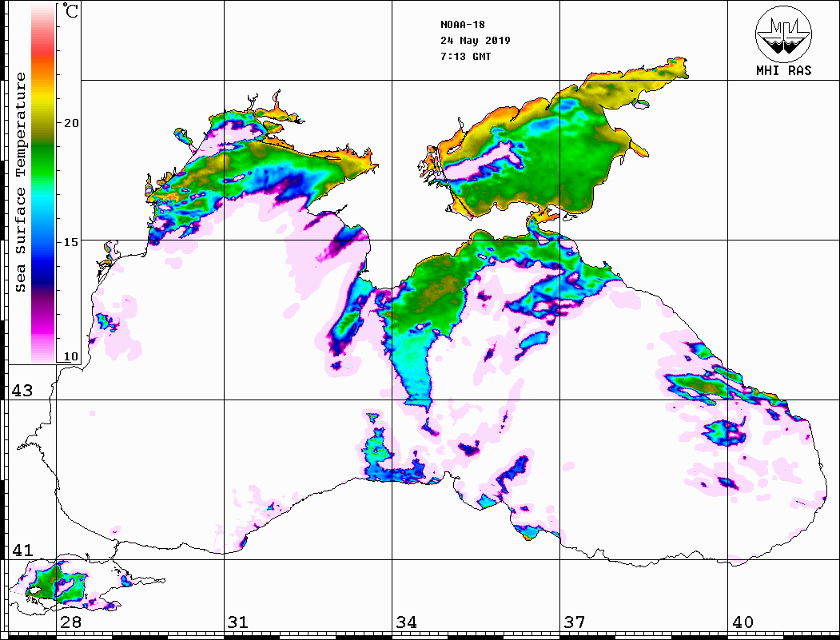Click longitude label 28
The width and height of the screenshot is (840, 640).
[x=70, y=622]
